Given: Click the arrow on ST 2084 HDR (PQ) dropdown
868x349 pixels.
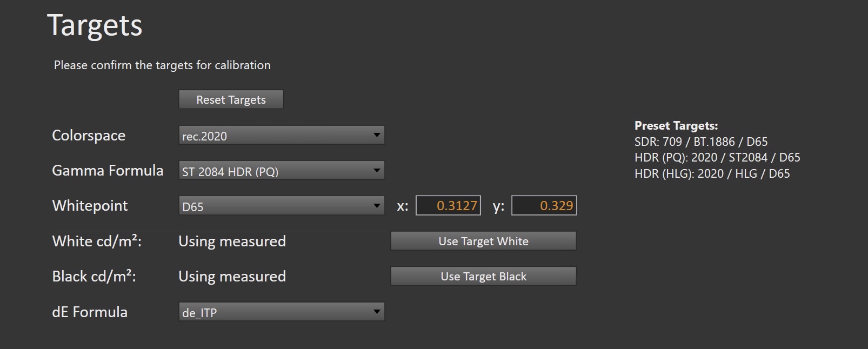Looking at the screenshot, I should [x=377, y=171].
